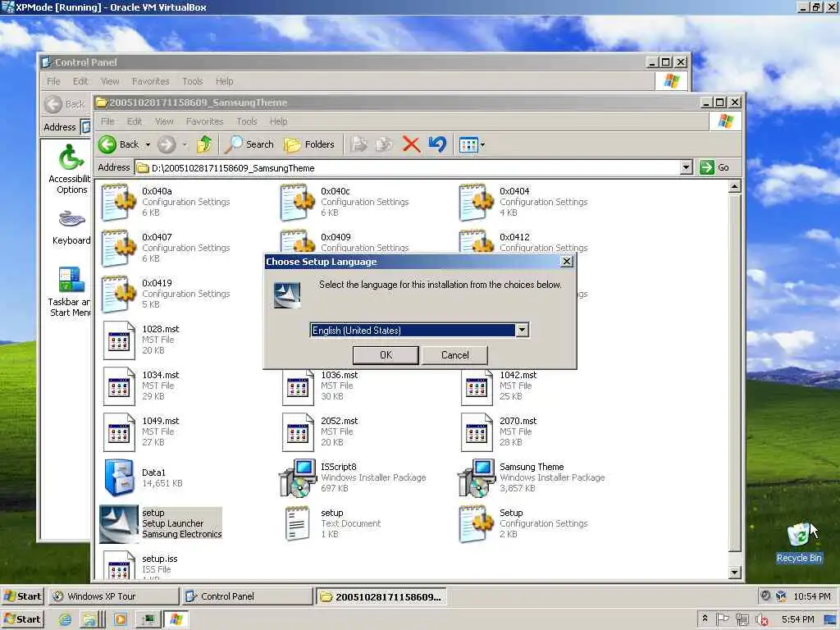Select the 0x040c configuration settings file
This screenshot has width=840, height=630.
coord(345,202)
